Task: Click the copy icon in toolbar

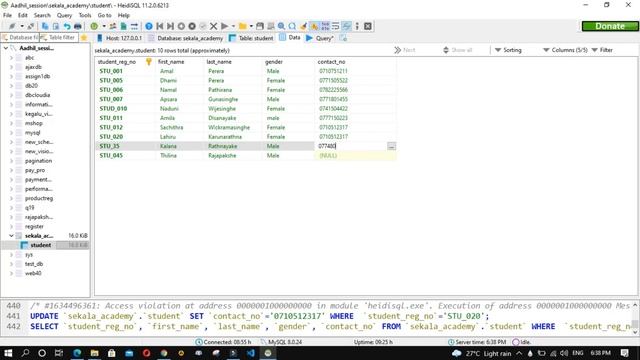Action: pyautogui.click(x=45, y=26)
